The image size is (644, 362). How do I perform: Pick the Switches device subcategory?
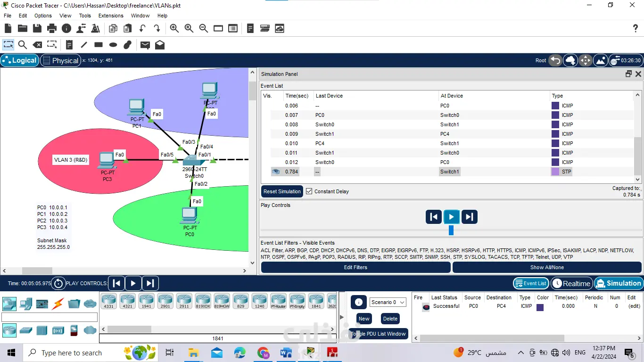(25, 330)
